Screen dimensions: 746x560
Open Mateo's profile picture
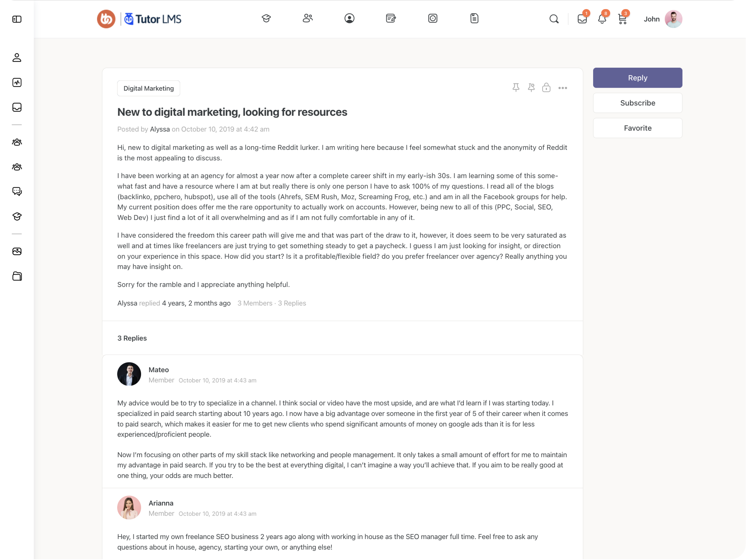point(129,374)
